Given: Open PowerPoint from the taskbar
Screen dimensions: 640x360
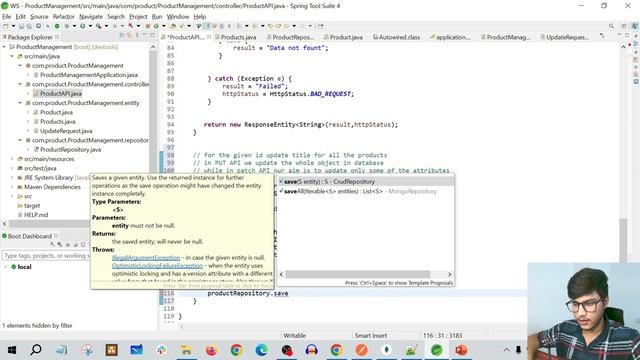Looking at the screenshot, I should click(461, 350).
